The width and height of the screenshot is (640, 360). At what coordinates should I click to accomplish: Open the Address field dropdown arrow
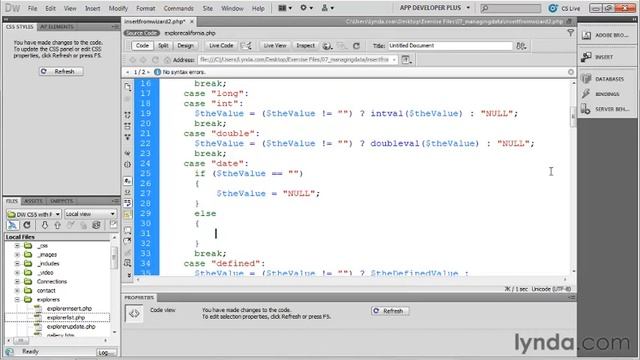pyautogui.click(x=394, y=60)
